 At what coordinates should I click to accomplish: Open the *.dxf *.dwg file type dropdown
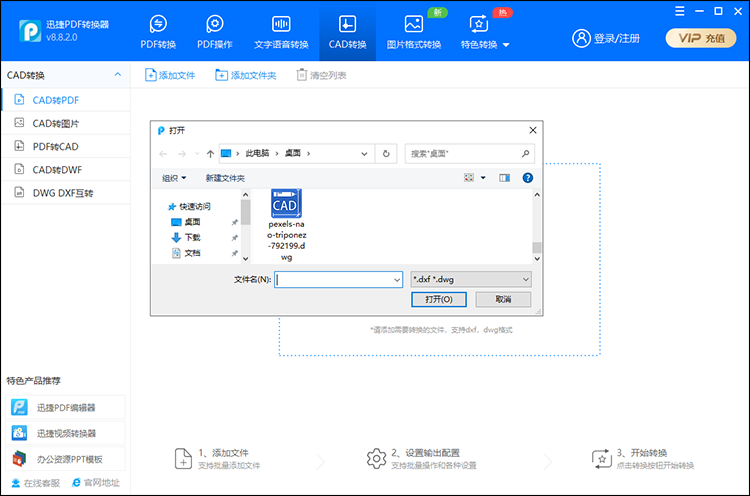[x=471, y=279]
